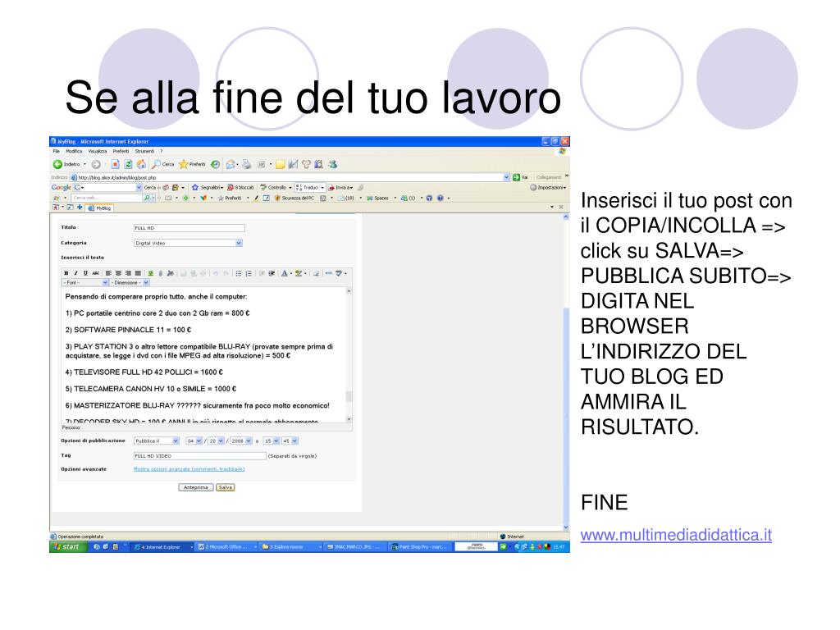Align text left in the editor

108,273
